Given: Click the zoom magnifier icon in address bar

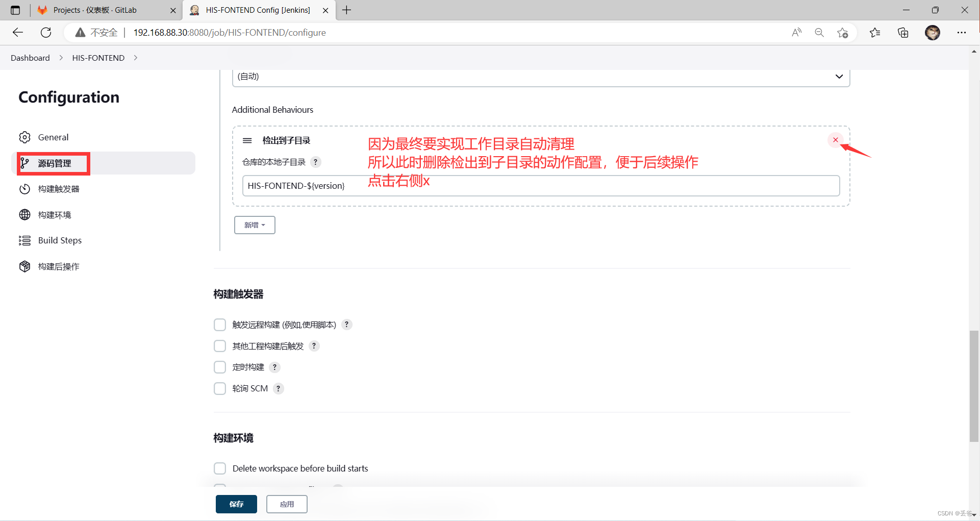Looking at the screenshot, I should tap(819, 33).
